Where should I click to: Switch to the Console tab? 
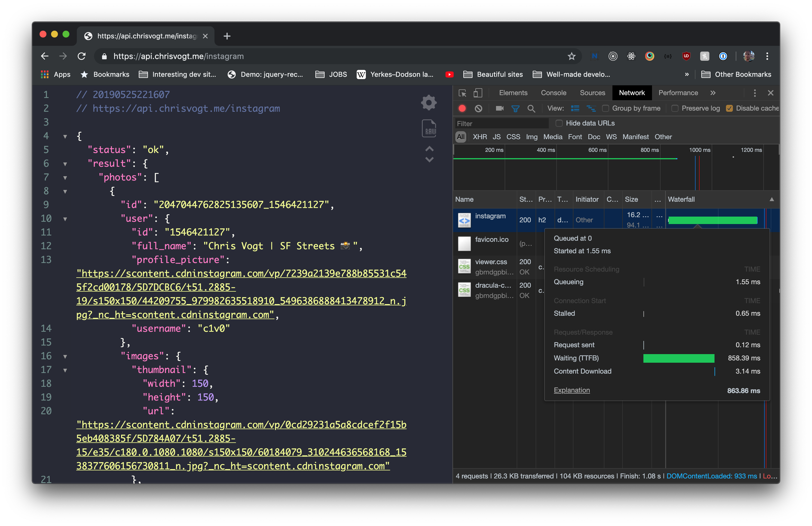(553, 93)
